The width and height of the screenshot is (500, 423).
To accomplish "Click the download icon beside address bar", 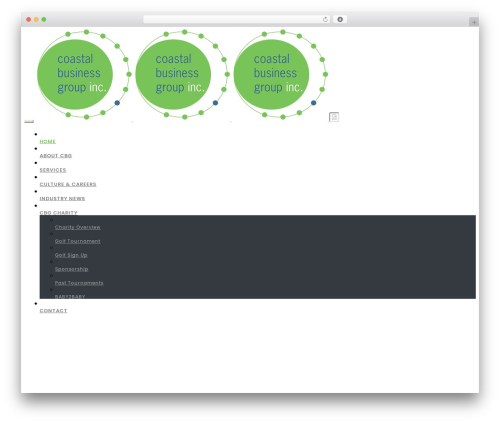I will pos(340,20).
